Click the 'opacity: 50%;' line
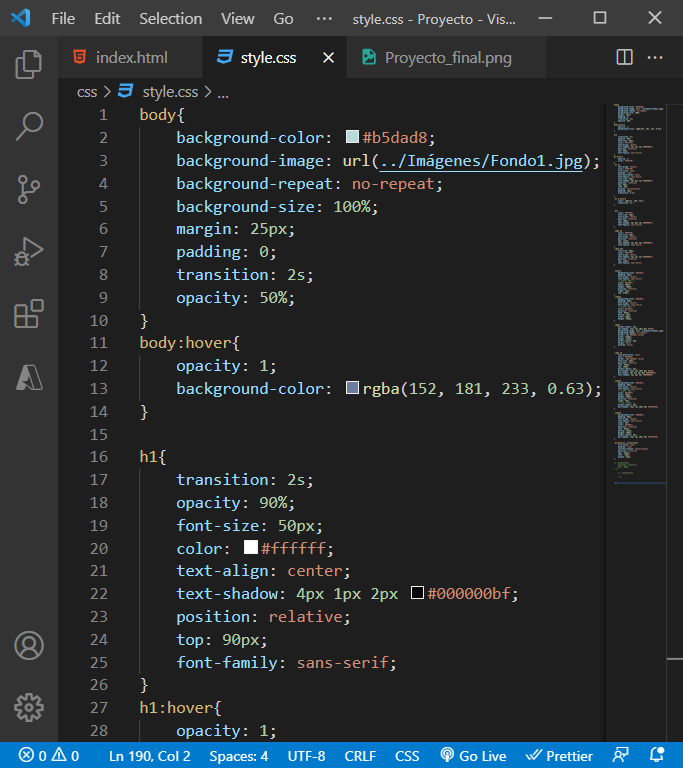This screenshot has height=768, width=683. coord(236,298)
